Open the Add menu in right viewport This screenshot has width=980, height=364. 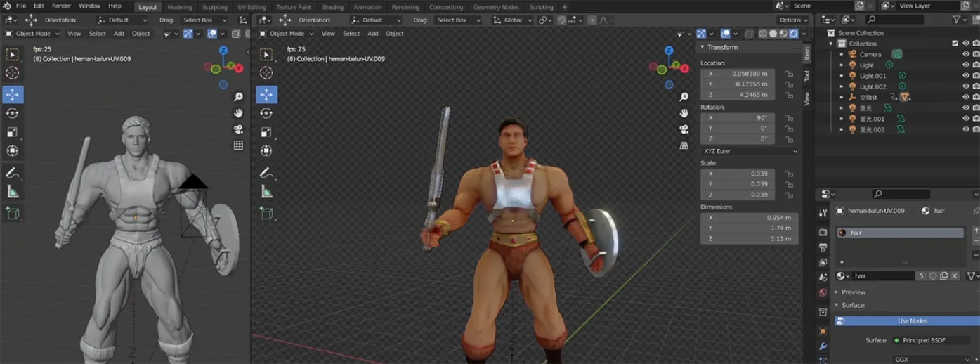pos(372,34)
